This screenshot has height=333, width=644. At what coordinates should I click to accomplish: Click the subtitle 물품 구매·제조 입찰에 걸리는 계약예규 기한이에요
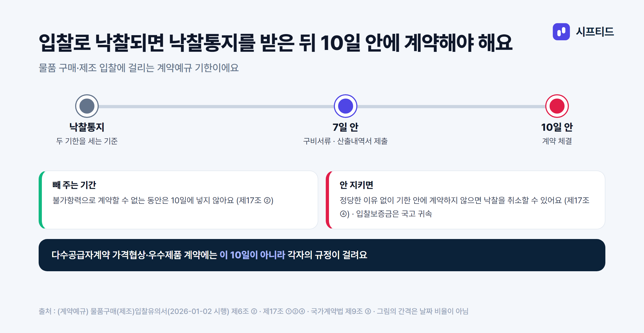[x=139, y=68]
